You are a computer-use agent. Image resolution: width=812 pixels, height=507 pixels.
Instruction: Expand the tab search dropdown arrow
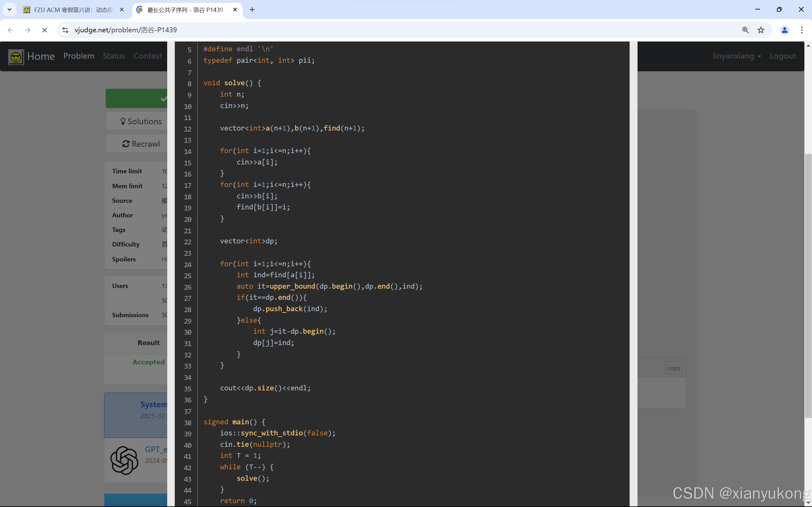coord(10,10)
